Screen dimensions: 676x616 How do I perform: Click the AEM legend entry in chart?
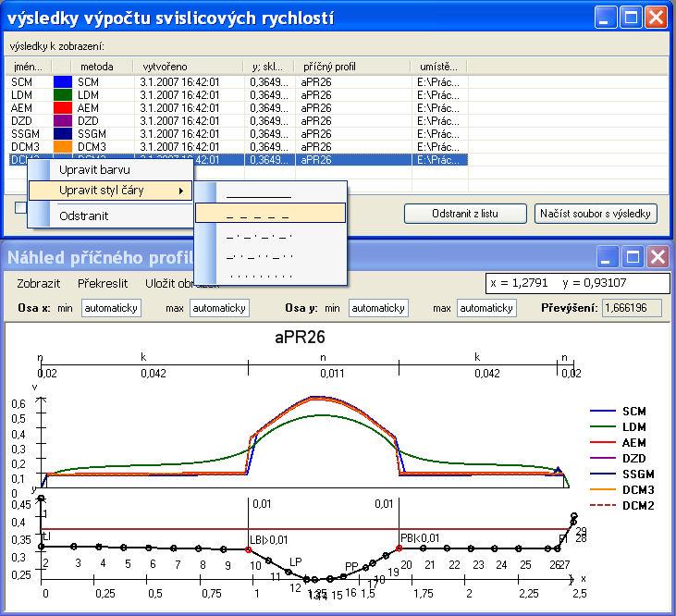[618, 442]
